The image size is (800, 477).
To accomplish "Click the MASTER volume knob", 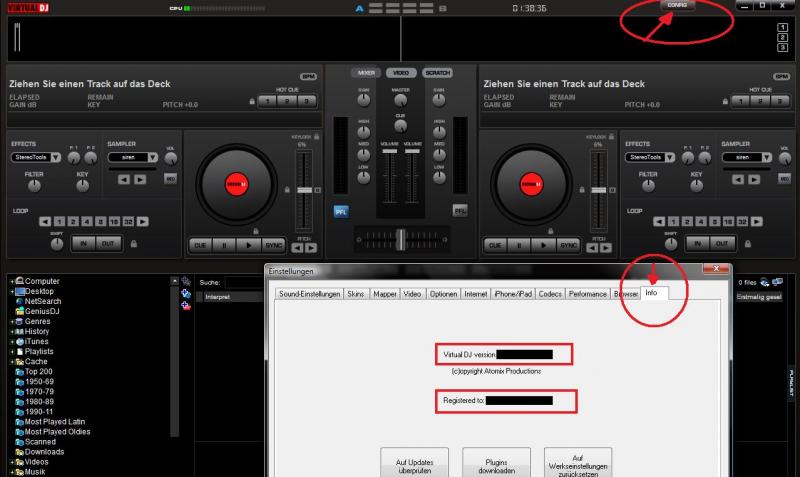I will pyautogui.click(x=401, y=100).
